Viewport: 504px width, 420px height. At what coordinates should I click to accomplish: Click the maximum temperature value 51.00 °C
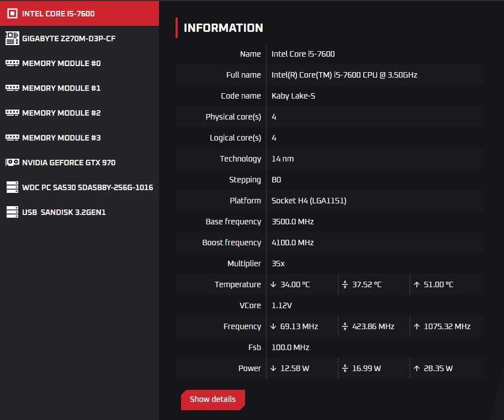[x=438, y=285]
